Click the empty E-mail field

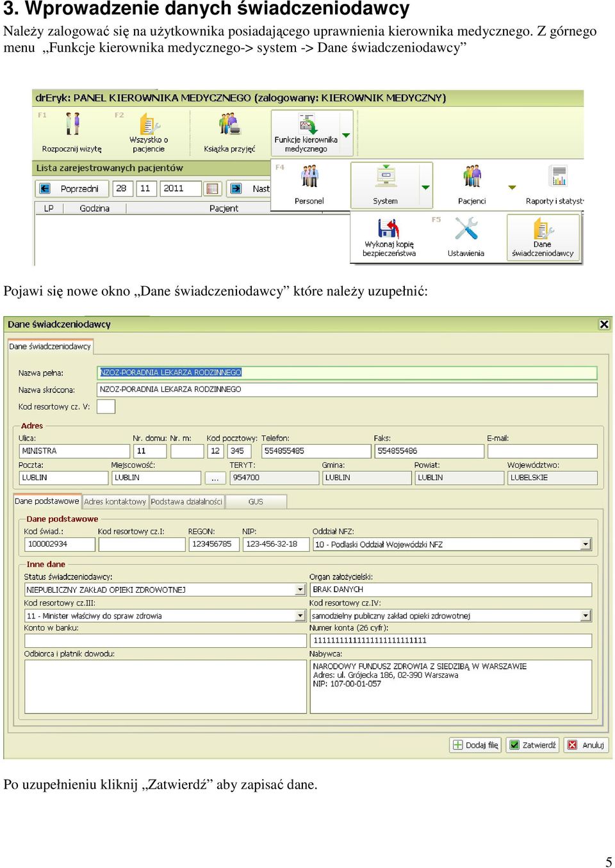(543, 451)
